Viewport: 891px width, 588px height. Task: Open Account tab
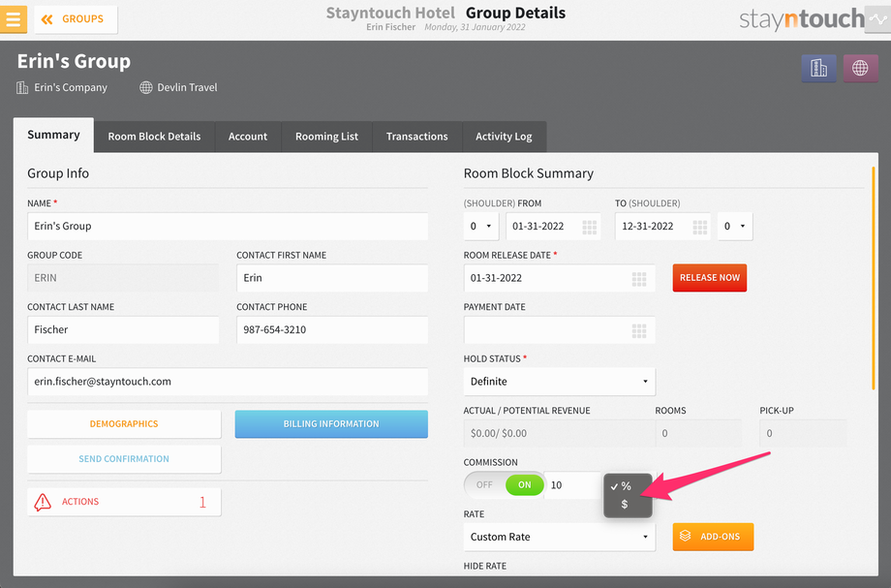coord(248,137)
